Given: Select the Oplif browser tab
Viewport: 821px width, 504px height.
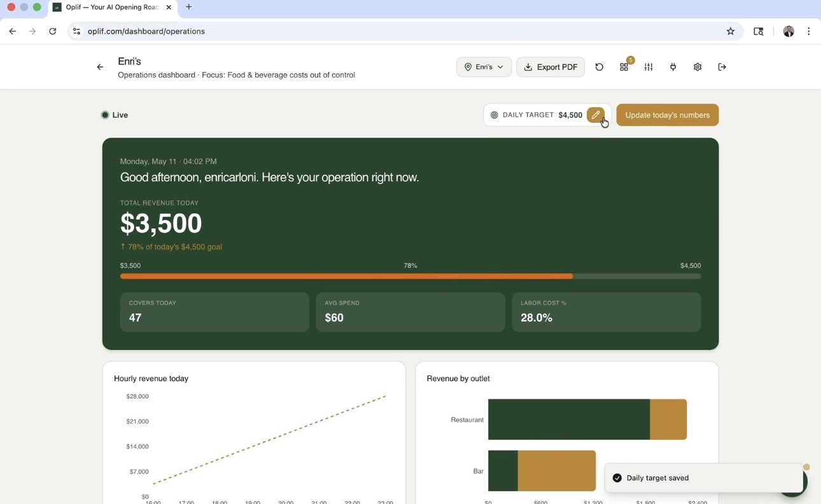Looking at the screenshot, I should (113, 7).
